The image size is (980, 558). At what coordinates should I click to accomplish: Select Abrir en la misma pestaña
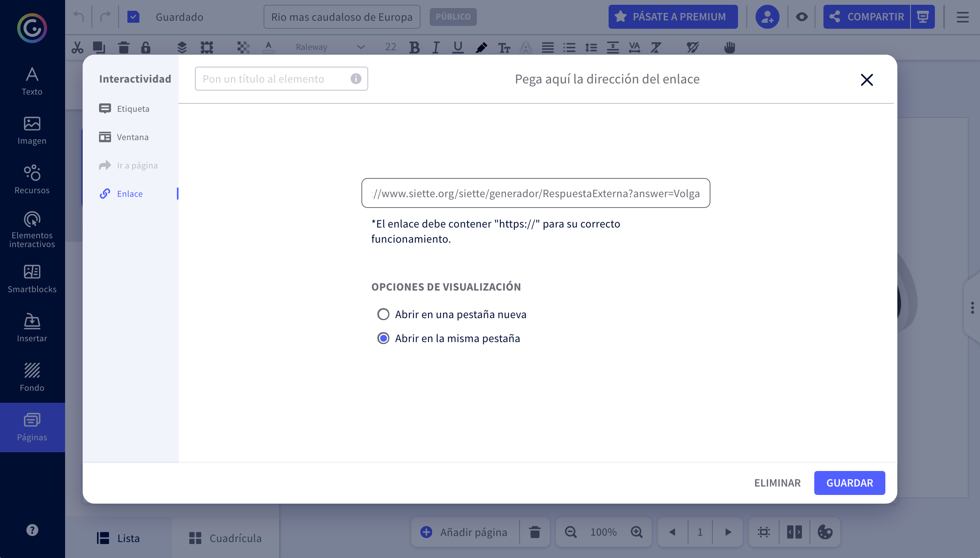(383, 338)
